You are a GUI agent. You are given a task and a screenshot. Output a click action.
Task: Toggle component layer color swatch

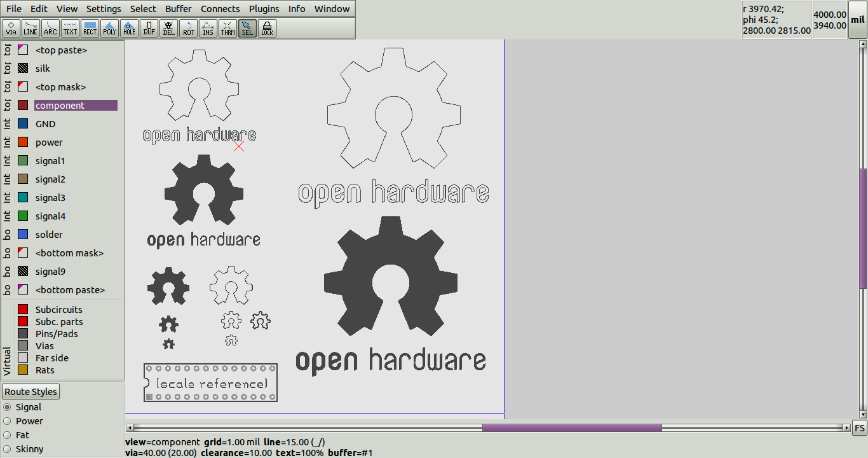[x=23, y=105]
